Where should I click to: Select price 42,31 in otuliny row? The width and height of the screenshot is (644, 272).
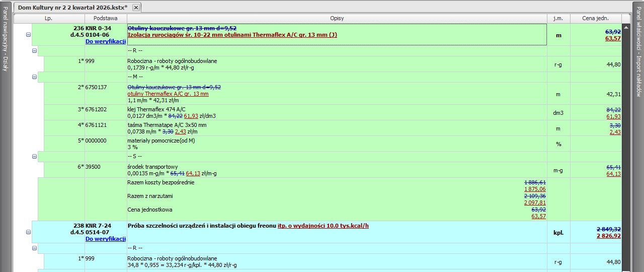(613, 94)
